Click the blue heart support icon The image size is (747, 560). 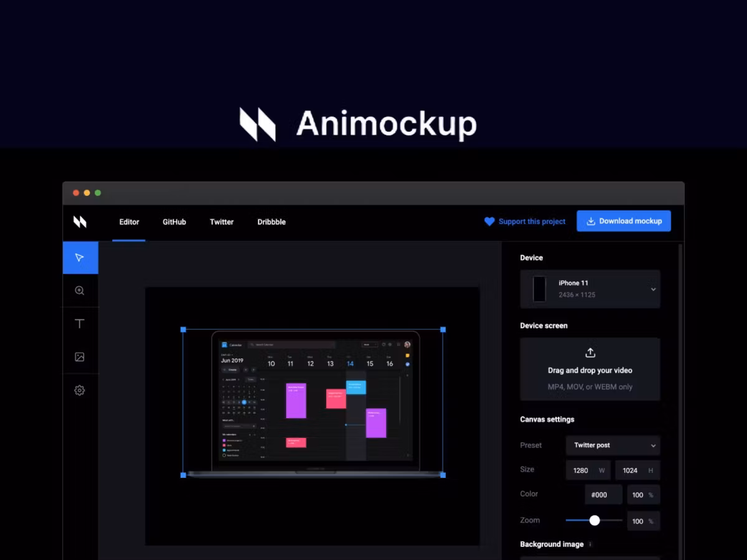(x=489, y=222)
